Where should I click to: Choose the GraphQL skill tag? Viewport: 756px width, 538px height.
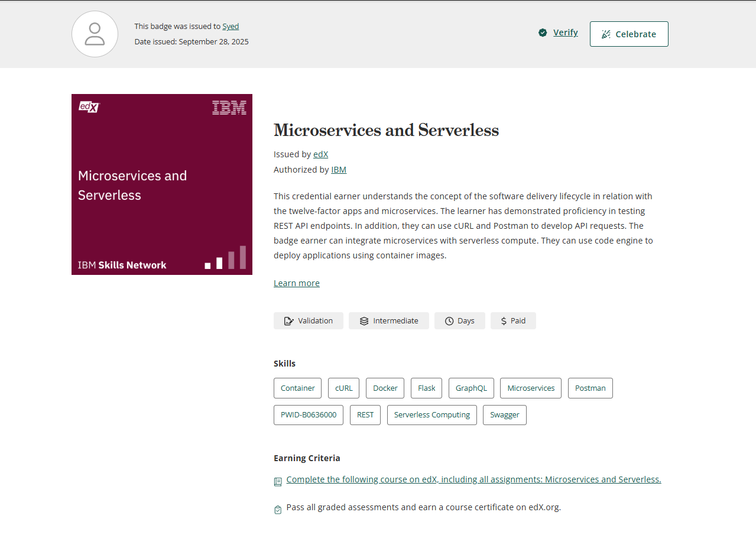[x=471, y=388]
